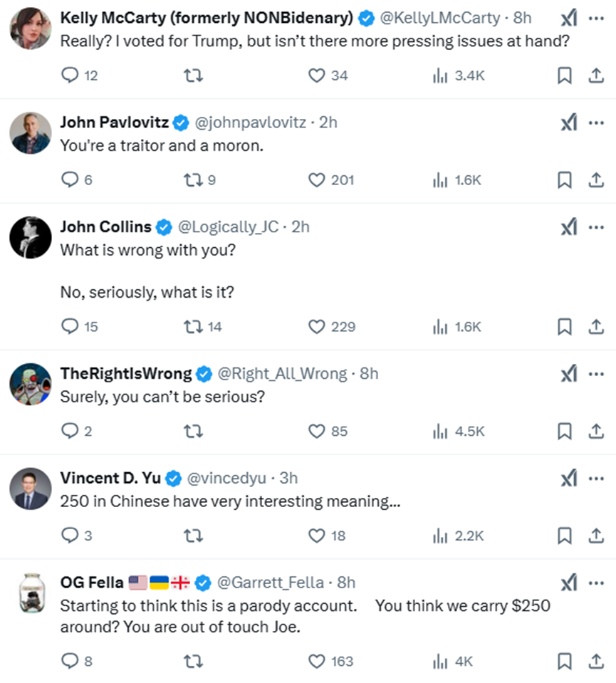Share Vincent D. Yu's tweet

[x=595, y=535]
